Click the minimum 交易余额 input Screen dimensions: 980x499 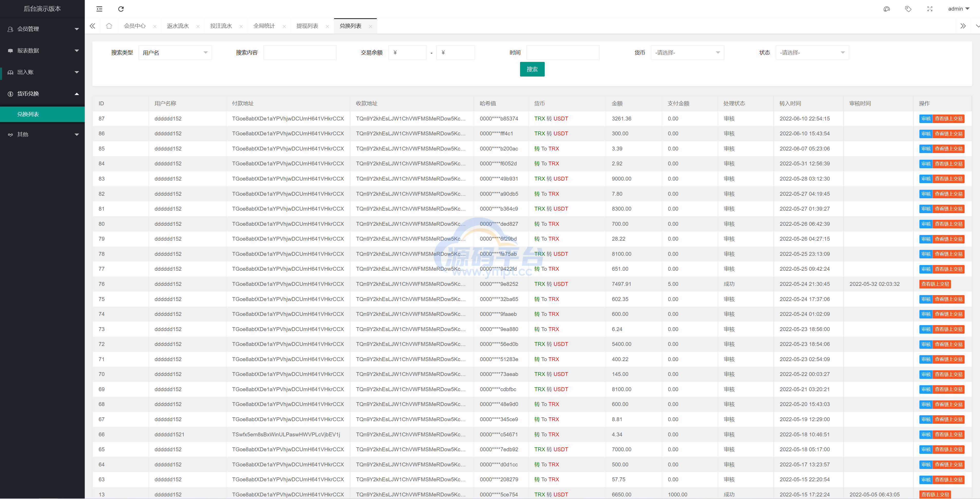(x=408, y=52)
